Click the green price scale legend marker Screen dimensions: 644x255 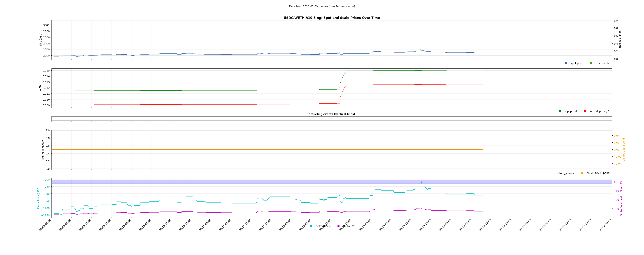point(591,63)
